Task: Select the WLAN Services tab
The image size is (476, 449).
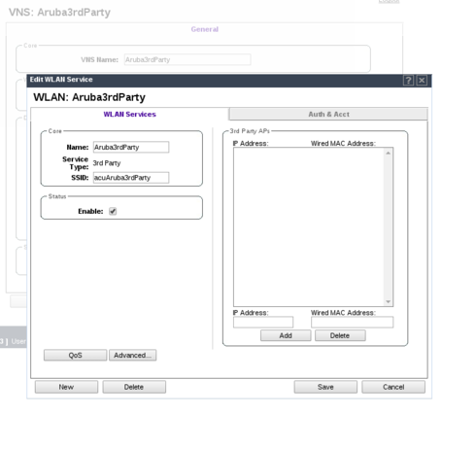Action: pos(129,114)
